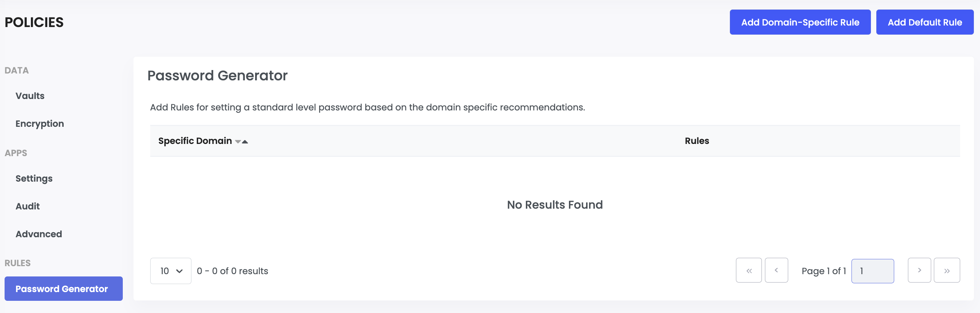Jump to the last page
980x313 pixels.
click(947, 270)
